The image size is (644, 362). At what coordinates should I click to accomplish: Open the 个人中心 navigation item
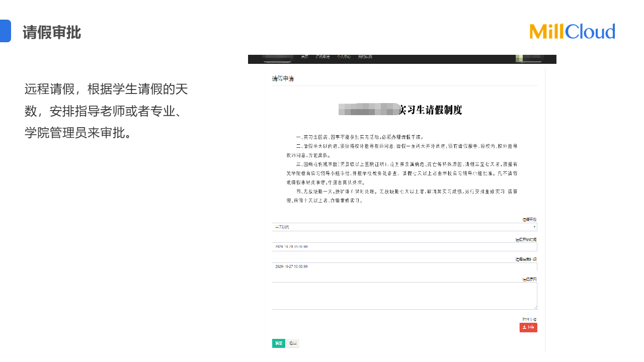(344, 57)
